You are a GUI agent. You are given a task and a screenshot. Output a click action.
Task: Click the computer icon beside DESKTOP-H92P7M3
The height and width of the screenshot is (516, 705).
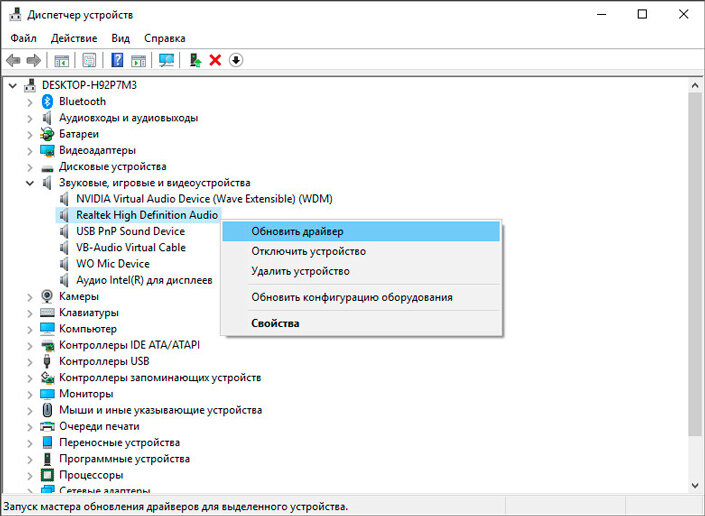click(30, 85)
